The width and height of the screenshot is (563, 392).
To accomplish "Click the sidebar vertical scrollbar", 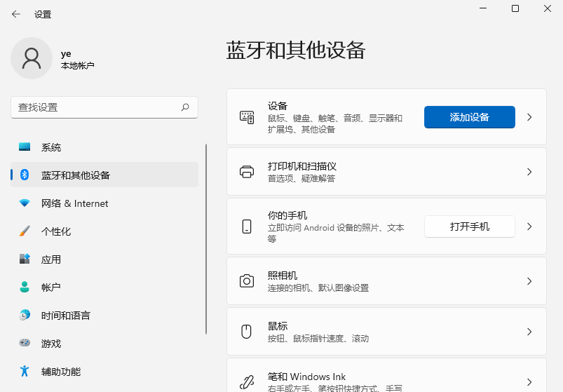I will (206, 238).
